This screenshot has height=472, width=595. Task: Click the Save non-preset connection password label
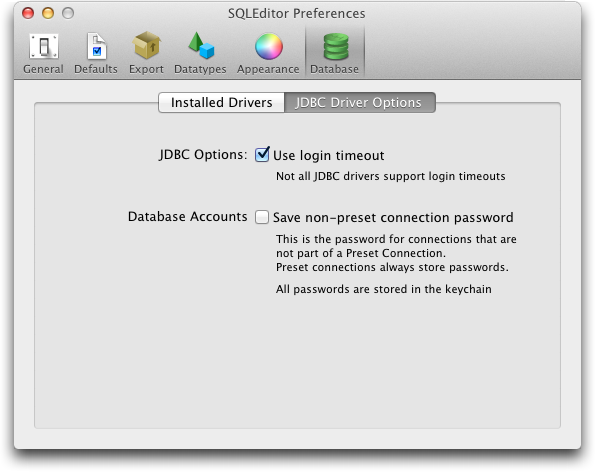(393, 217)
